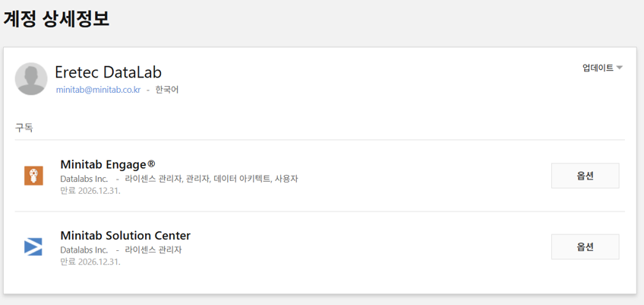Click Datalabs Inc. under Minitab Solution Center
644x305 pixels.
[85, 249]
